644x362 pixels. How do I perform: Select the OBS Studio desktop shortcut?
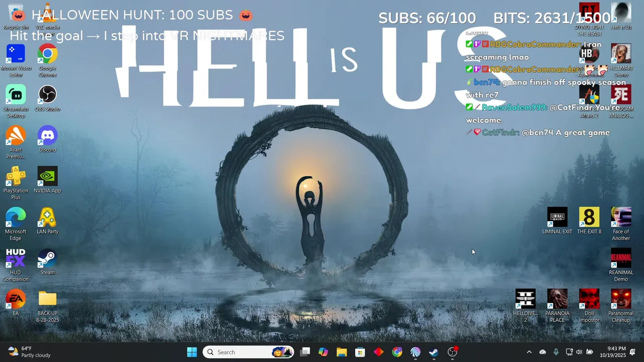47,99
